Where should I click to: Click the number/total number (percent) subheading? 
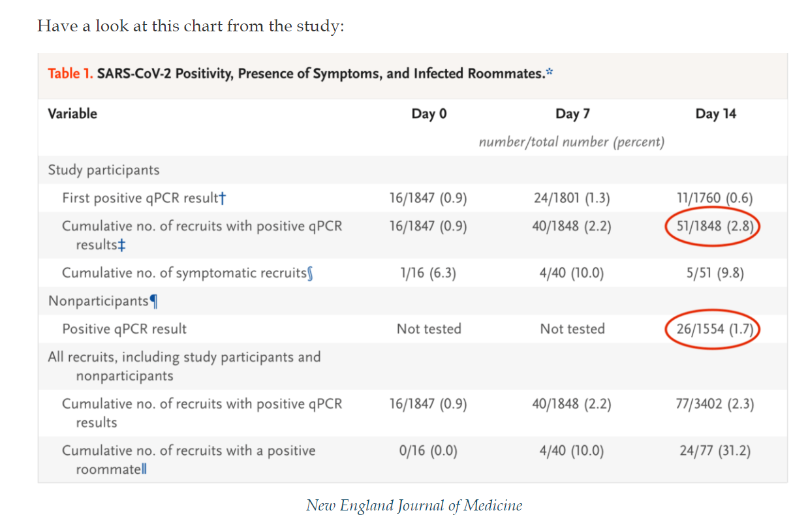[x=572, y=142]
